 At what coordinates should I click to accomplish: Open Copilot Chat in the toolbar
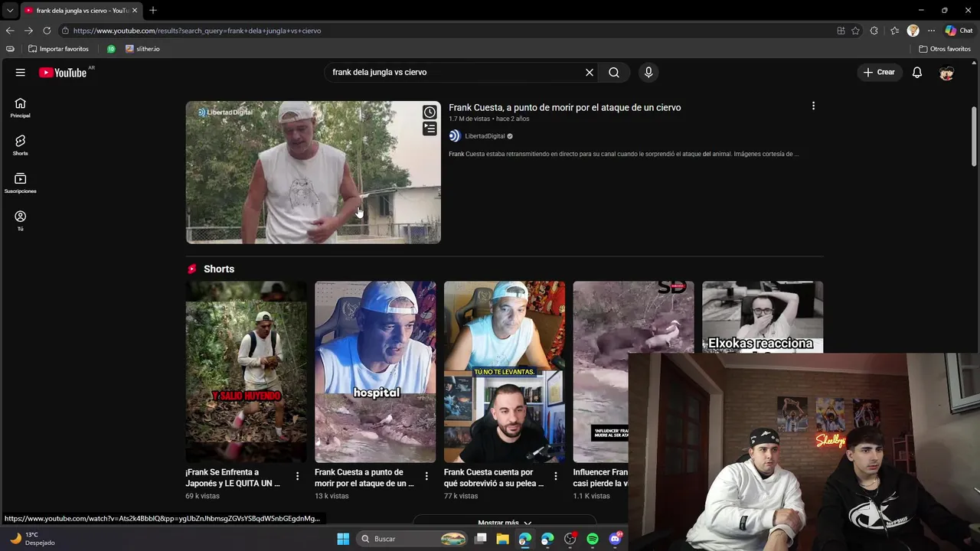(x=959, y=31)
